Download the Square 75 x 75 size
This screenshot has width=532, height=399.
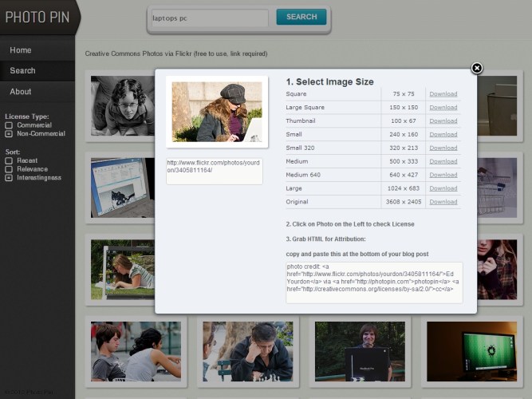[x=443, y=94]
